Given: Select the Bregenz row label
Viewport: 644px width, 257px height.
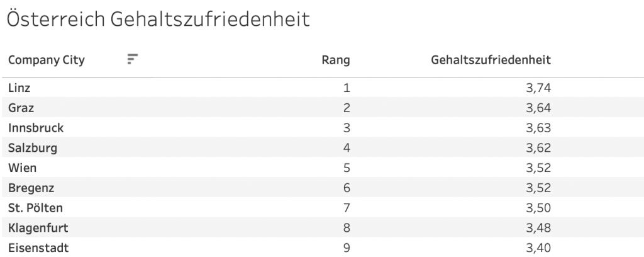Looking at the screenshot, I should tap(31, 188).
